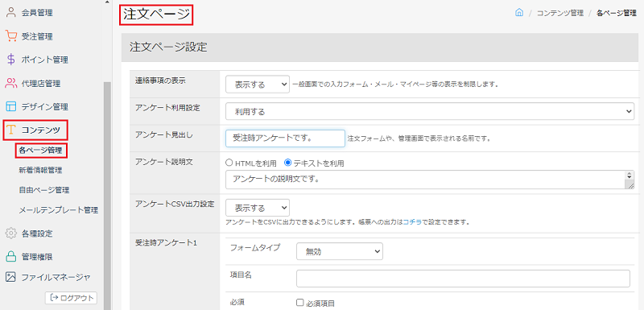644x310 pixels.
Task: Click the ログアウト button
Action: tap(71, 298)
